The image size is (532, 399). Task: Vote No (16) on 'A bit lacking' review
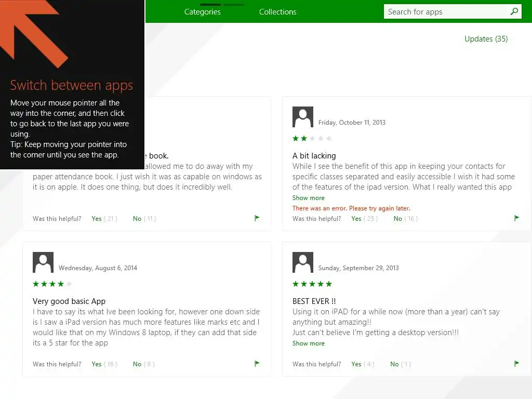tap(406, 219)
